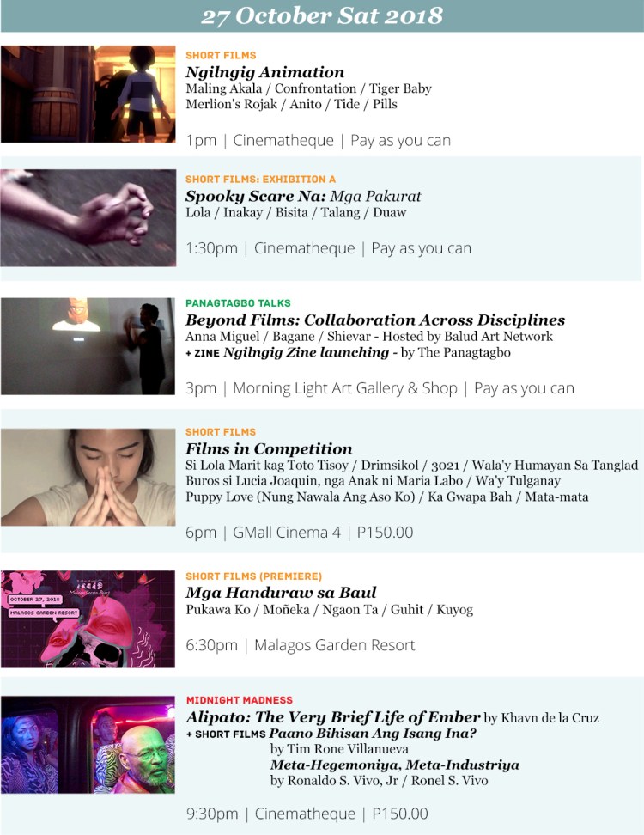Select the Films in Competition praying girl image

88,477
